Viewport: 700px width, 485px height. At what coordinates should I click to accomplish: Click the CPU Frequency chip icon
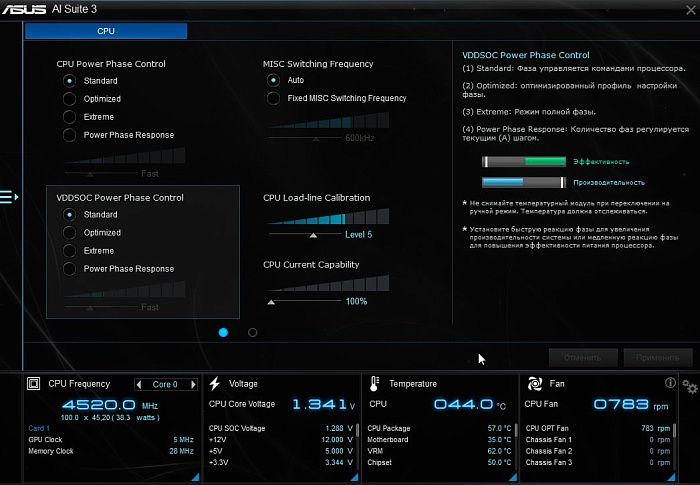[33, 383]
